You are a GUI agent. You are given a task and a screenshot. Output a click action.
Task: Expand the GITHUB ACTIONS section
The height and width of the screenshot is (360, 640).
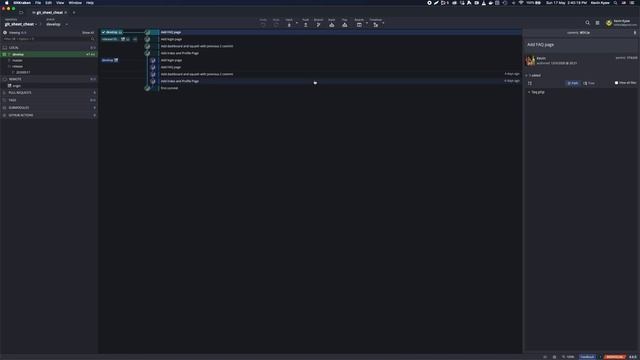pos(49,115)
